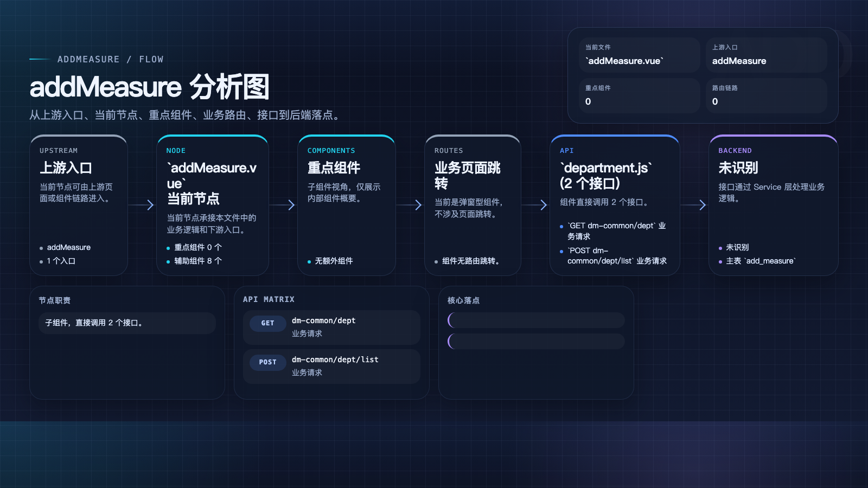Click the POST method badge
Image resolution: width=868 pixels, height=488 pixels.
[268, 362]
